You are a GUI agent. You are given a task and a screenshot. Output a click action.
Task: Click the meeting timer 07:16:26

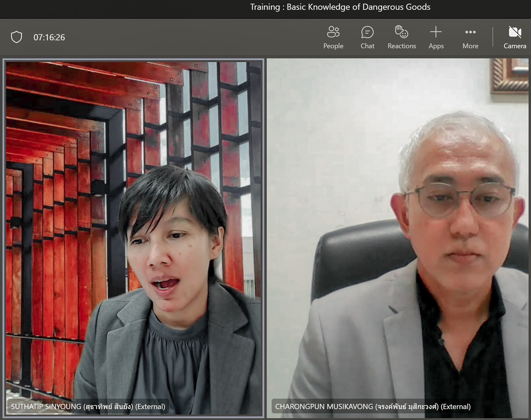click(49, 37)
